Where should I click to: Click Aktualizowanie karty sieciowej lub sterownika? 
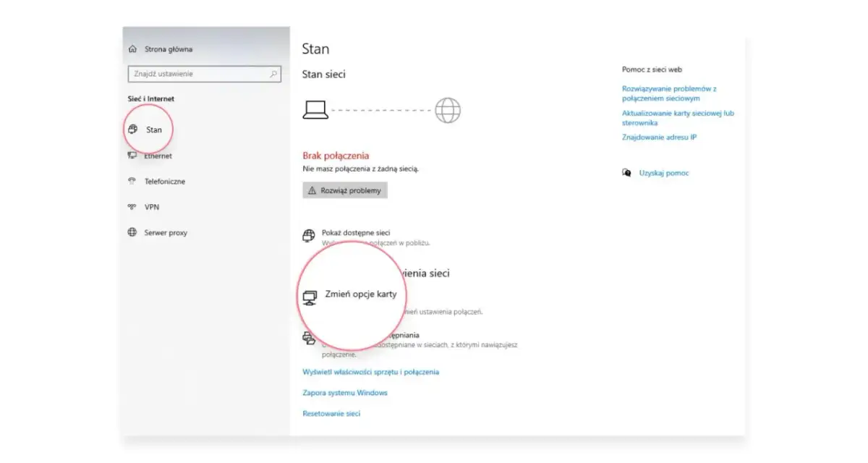point(679,118)
